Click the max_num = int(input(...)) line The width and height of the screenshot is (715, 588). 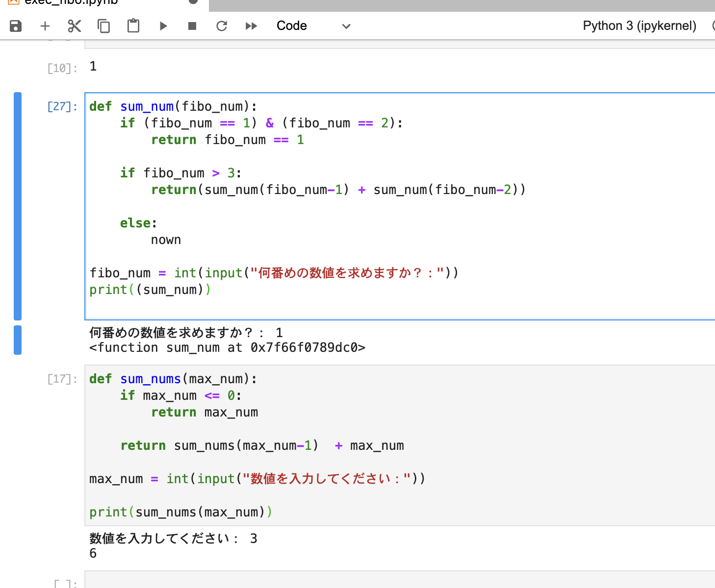[x=257, y=479]
